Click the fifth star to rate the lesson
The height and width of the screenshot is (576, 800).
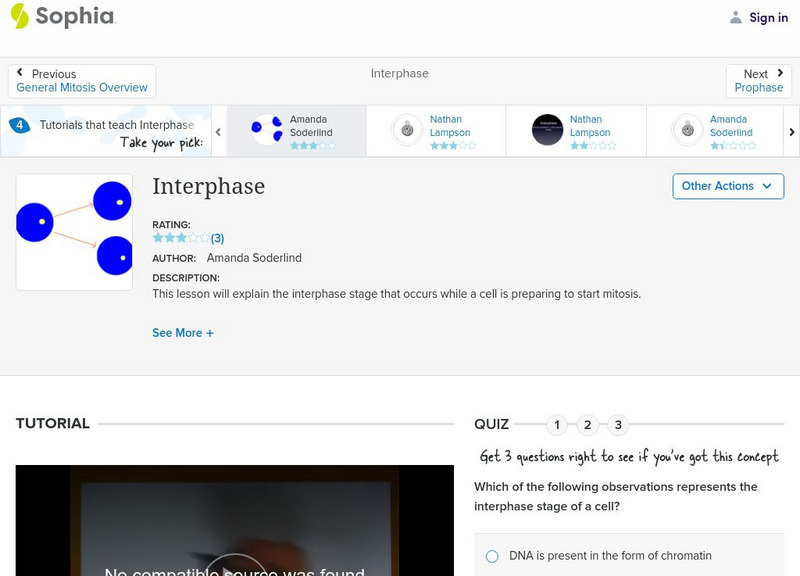click(205, 237)
